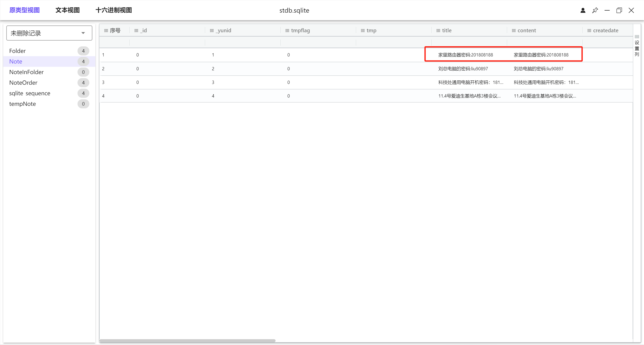The width and height of the screenshot is (644, 345).
Task: Open the 设置列 column settings panel
Action: 637,46
